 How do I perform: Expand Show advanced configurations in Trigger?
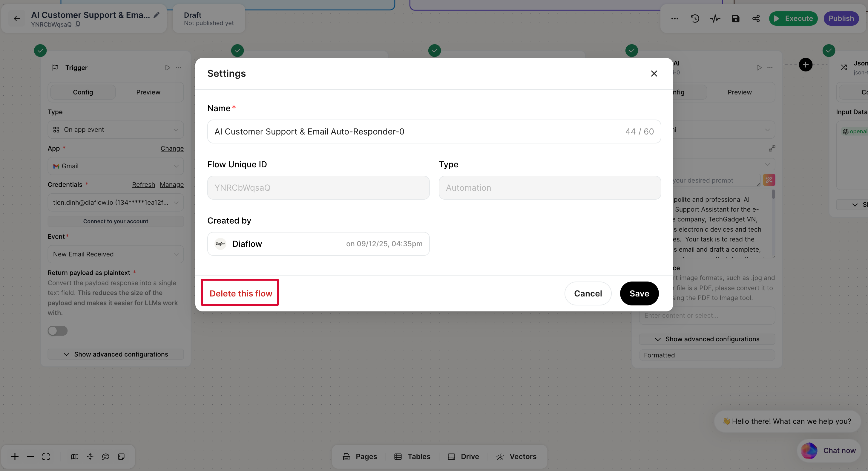[x=116, y=354]
